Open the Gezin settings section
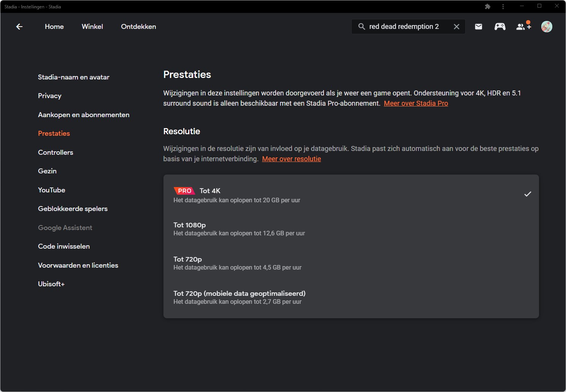 47,171
